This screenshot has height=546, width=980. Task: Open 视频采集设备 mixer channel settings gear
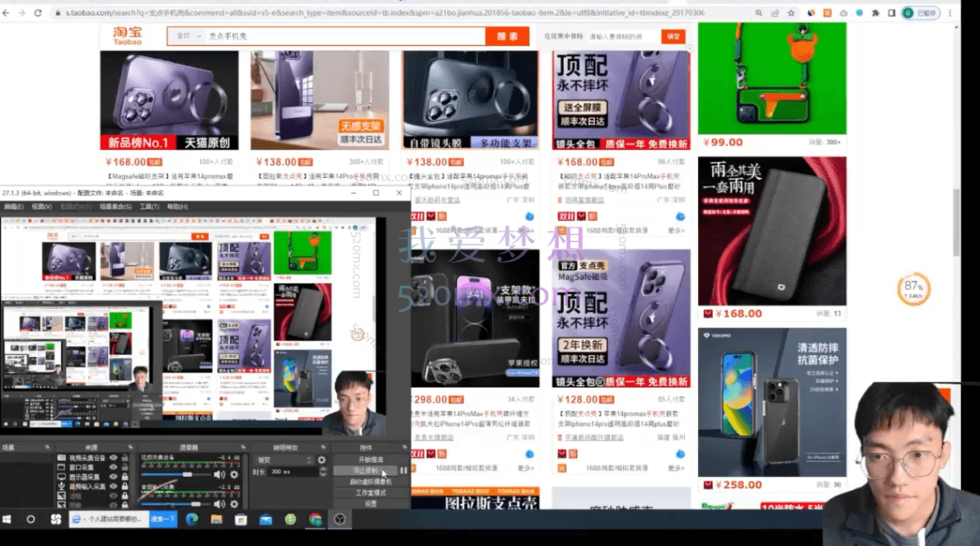234,475
